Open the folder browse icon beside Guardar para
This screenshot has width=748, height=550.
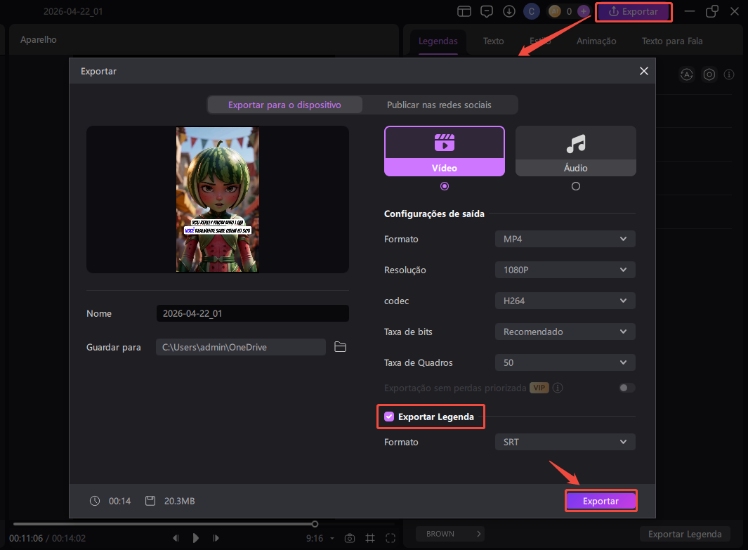tap(340, 347)
